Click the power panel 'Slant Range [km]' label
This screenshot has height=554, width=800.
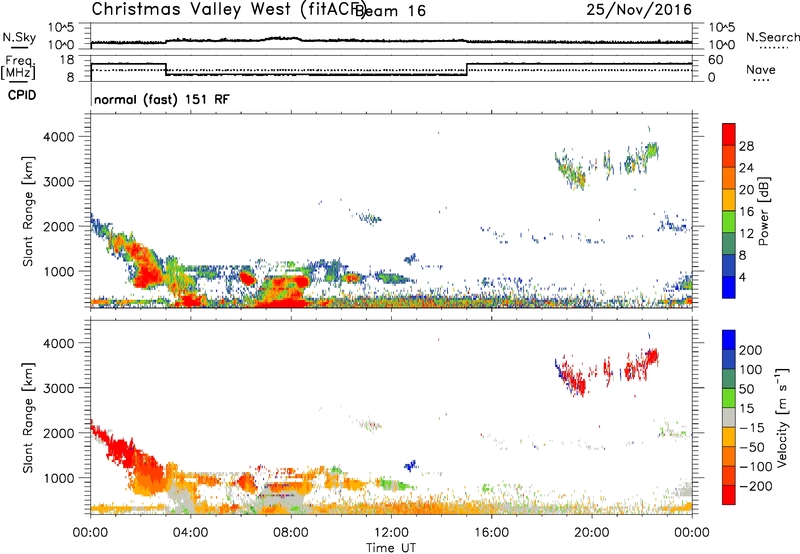tap(28, 212)
